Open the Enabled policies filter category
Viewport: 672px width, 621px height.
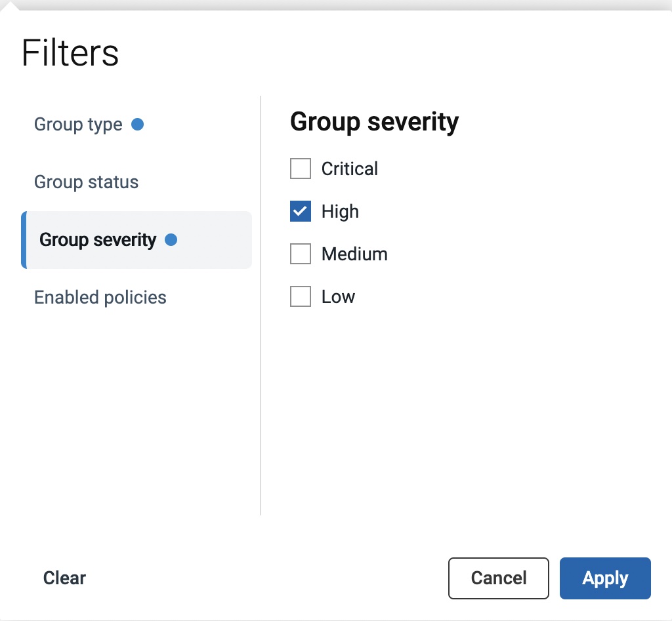[100, 298]
